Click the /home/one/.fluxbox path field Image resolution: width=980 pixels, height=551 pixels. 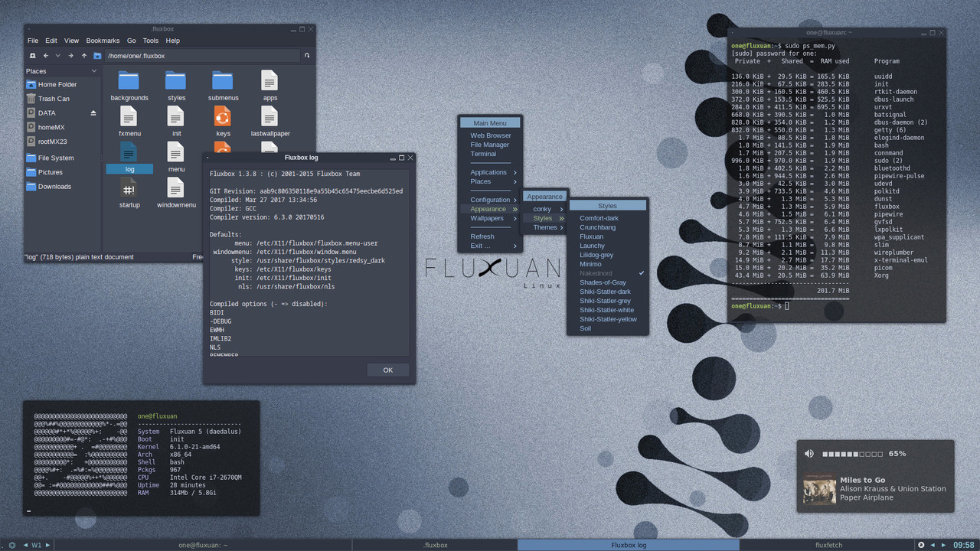point(201,56)
